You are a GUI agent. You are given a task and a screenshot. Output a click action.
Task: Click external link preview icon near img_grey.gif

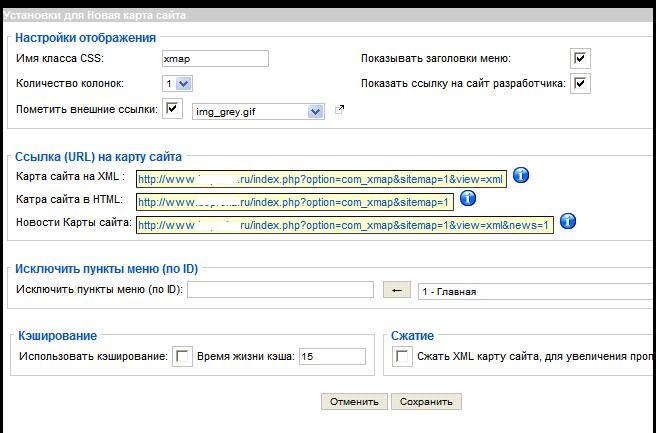click(339, 109)
